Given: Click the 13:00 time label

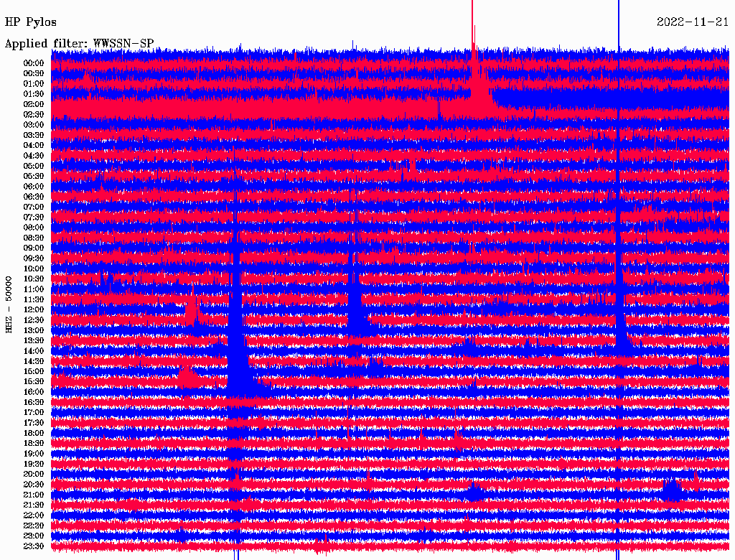Looking at the screenshot, I should click(x=34, y=330).
